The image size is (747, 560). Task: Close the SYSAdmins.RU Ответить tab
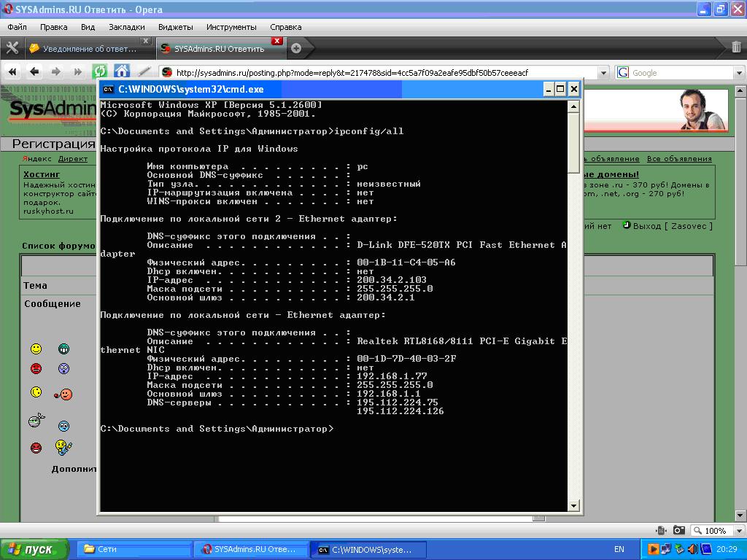pyautogui.click(x=276, y=41)
